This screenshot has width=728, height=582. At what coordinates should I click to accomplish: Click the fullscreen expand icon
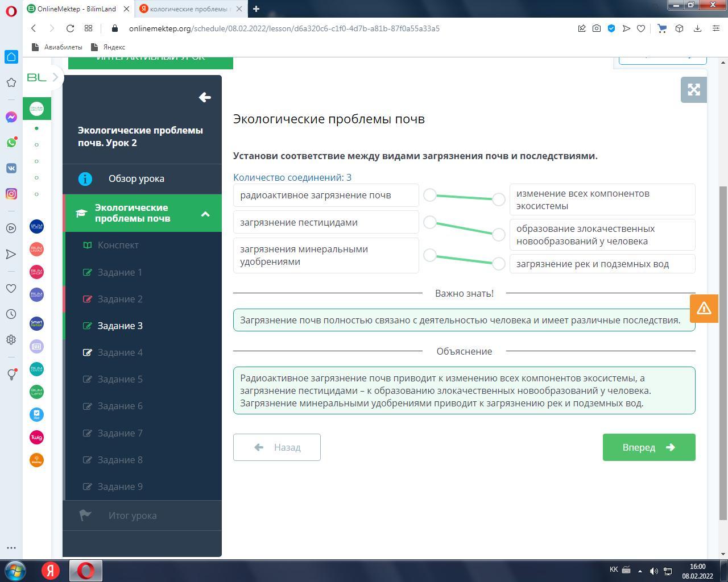(x=693, y=90)
